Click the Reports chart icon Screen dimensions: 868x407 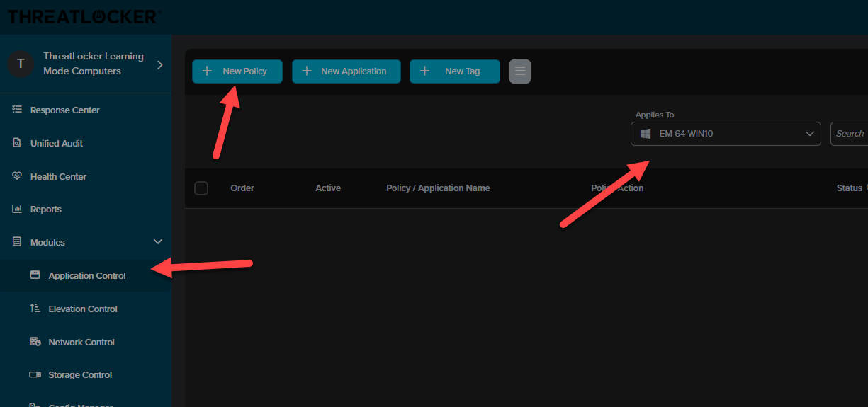pyautogui.click(x=17, y=209)
